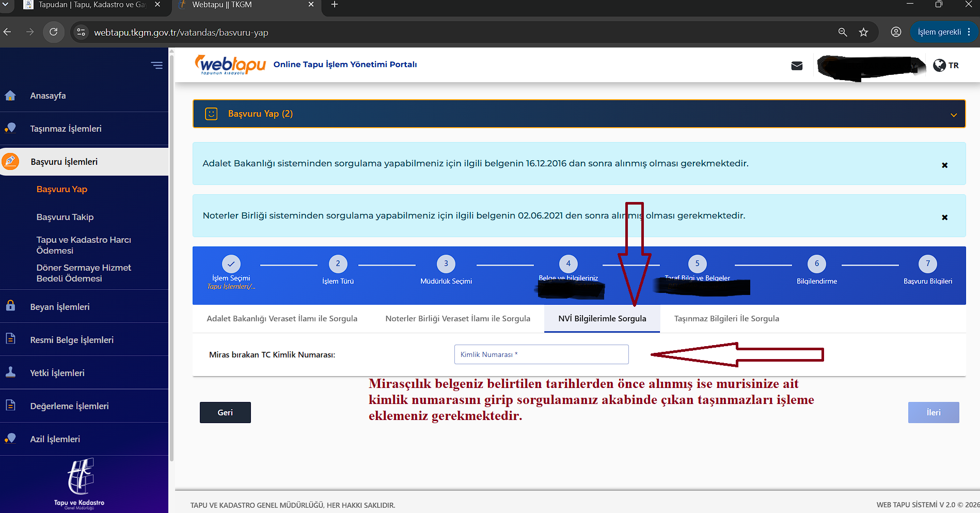The width and height of the screenshot is (980, 513).
Task: Click the Değerleme İşlemleri document icon
Action: [10, 405]
